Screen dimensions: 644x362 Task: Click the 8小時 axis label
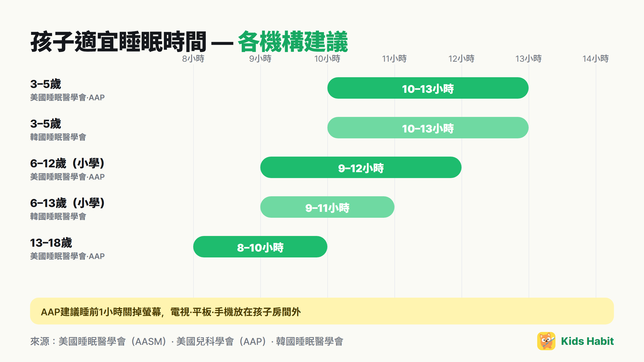[x=193, y=59]
